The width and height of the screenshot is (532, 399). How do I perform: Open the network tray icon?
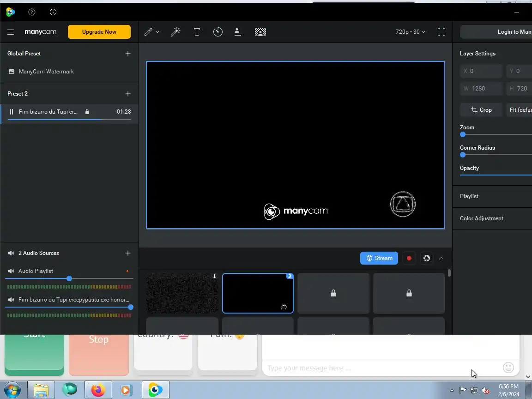474,391
